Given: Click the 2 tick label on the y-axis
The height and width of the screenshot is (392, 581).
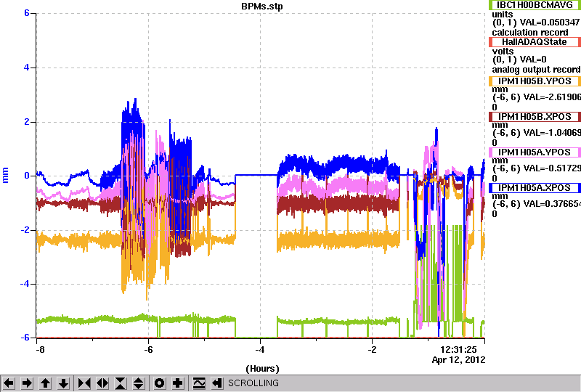Looking at the screenshot, I should (x=27, y=122).
